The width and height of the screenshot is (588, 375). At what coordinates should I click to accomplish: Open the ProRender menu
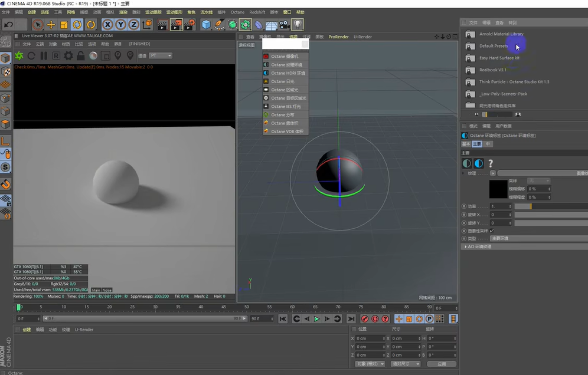tap(339, 37)
